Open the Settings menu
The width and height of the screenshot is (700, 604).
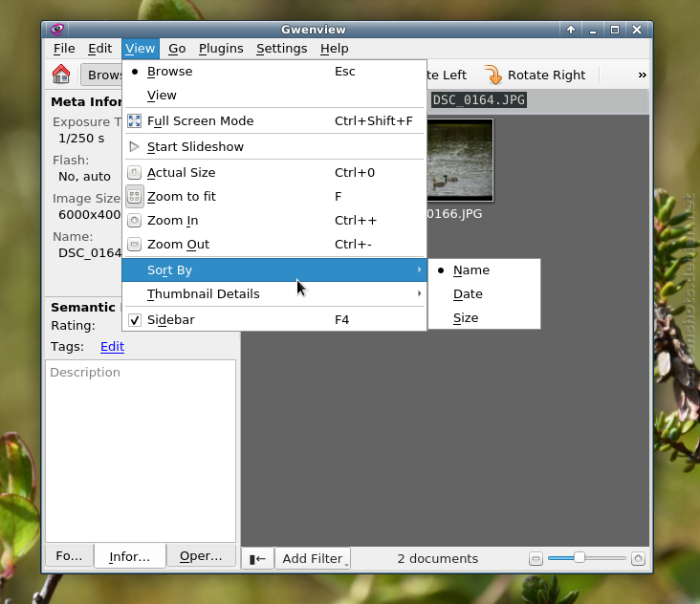282,48
